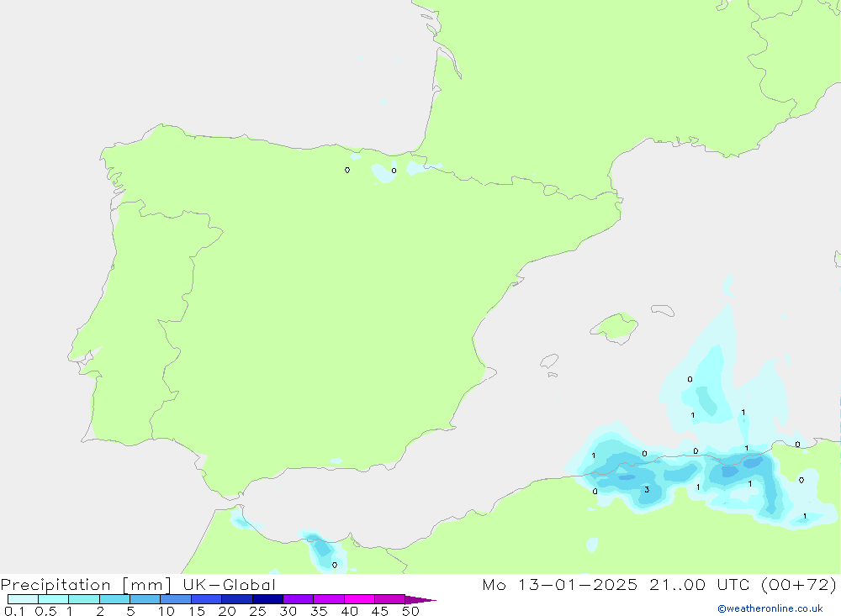
Task: Click the '0.1' legend scale label
Action: click(x=14, y=611)
